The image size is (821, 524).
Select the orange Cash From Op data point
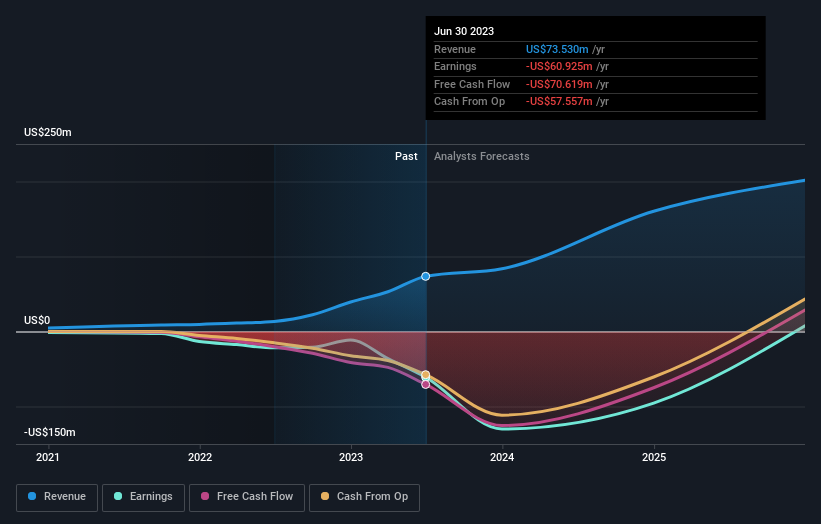(426, 375)
